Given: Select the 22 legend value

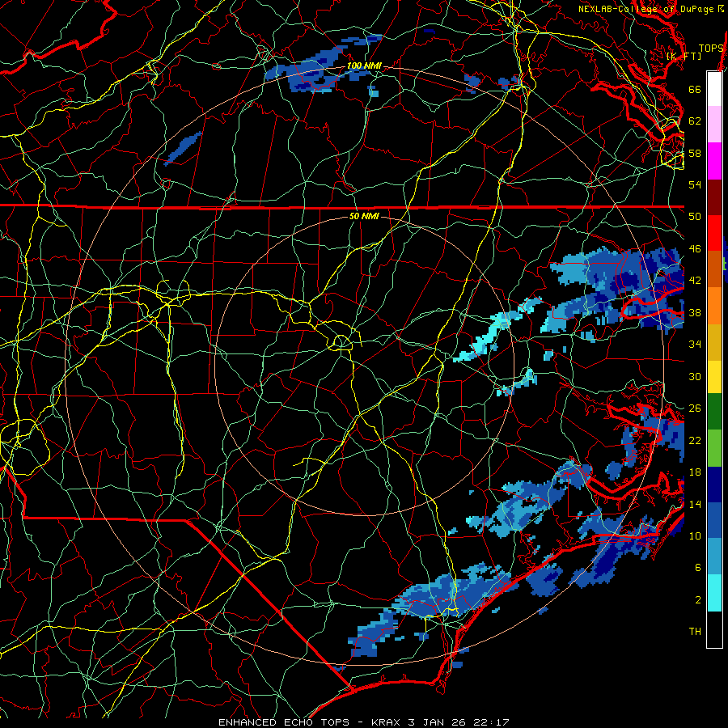Looking at the screenshot, I should point(695,440).
